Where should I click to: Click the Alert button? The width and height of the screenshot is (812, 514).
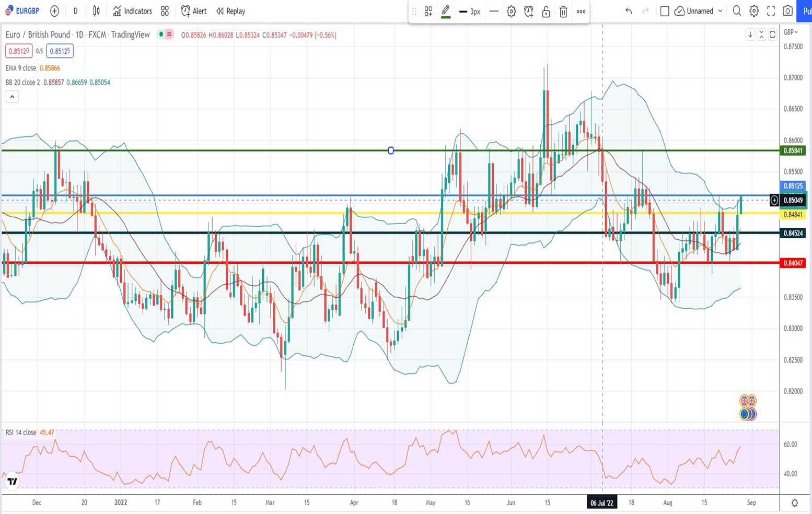tap(194, 11)
